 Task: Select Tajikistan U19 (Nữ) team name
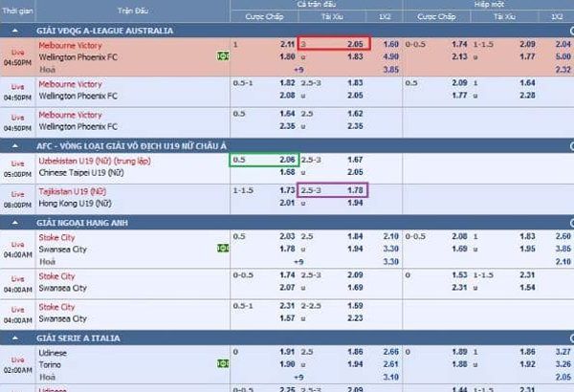point(73,191)
